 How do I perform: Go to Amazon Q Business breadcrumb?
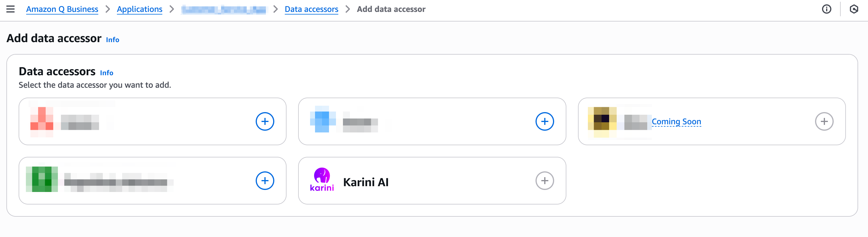click(62, 9)
